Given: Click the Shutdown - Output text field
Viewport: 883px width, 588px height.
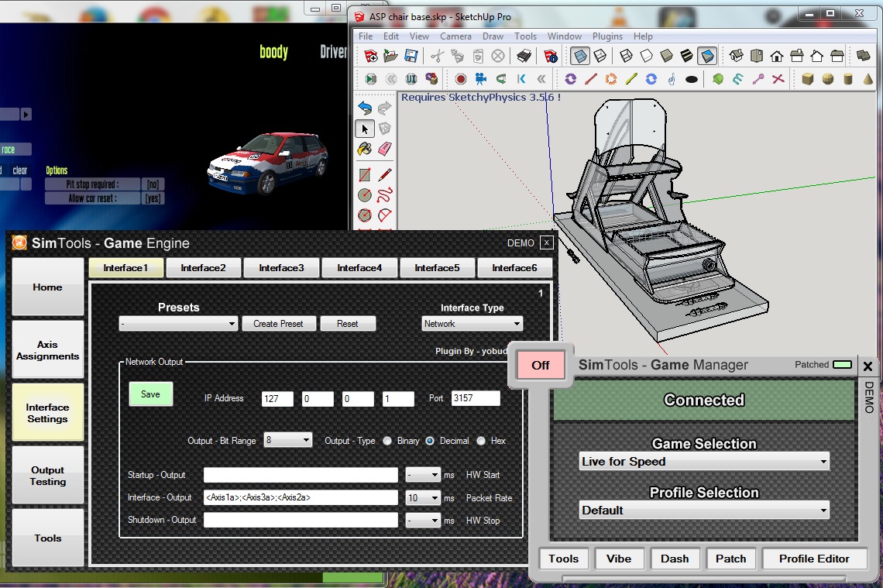Looking at the screenshot, I should [301, 520].
